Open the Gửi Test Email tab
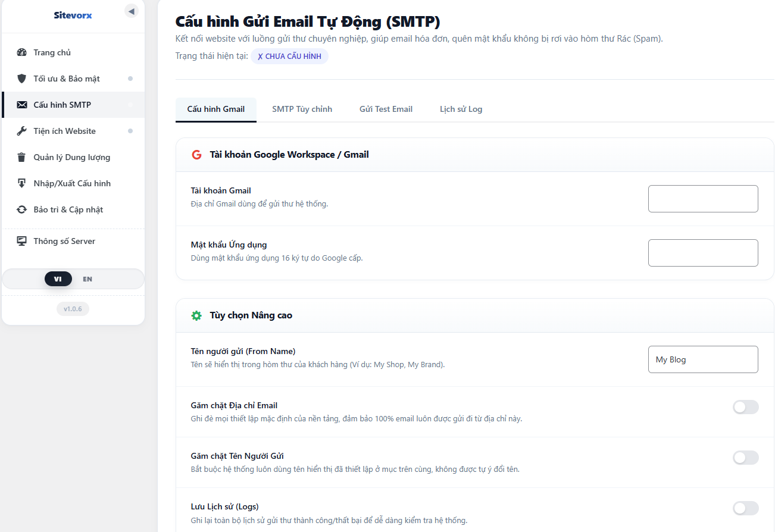This screenshot has width=775, height=532. click(386, 109)
